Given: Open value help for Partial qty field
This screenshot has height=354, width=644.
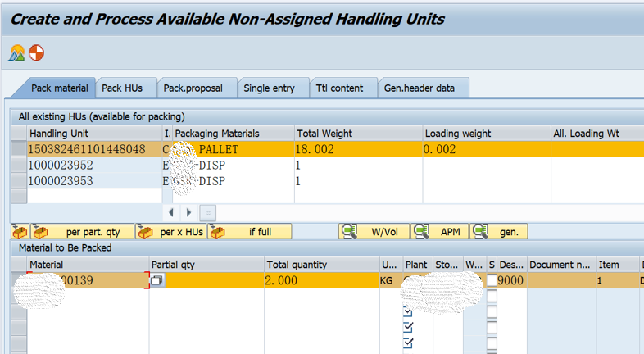Looking at the screenshot, I should tap(156, 280).
